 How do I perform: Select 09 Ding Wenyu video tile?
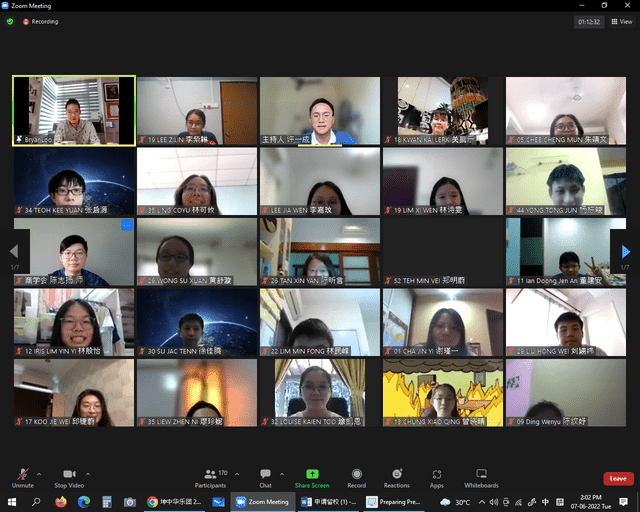tap(566, 393)
